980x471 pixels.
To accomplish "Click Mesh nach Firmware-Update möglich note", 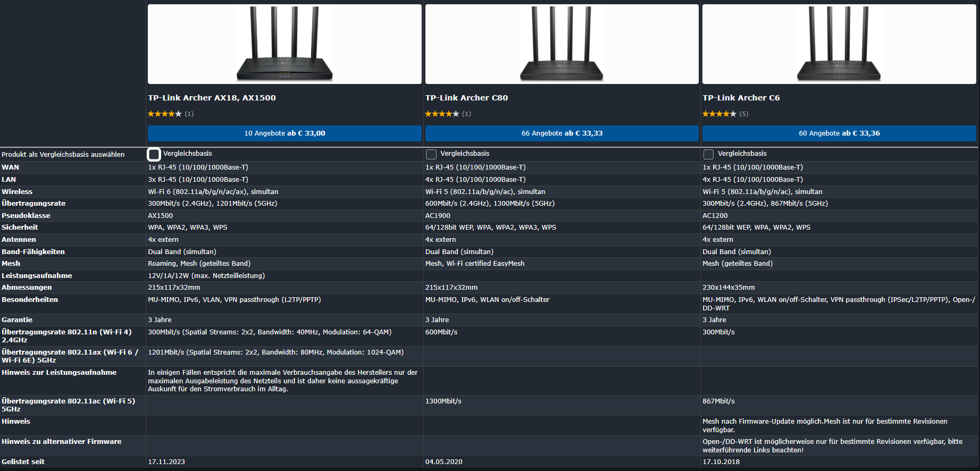I will [x=825, y=425].
